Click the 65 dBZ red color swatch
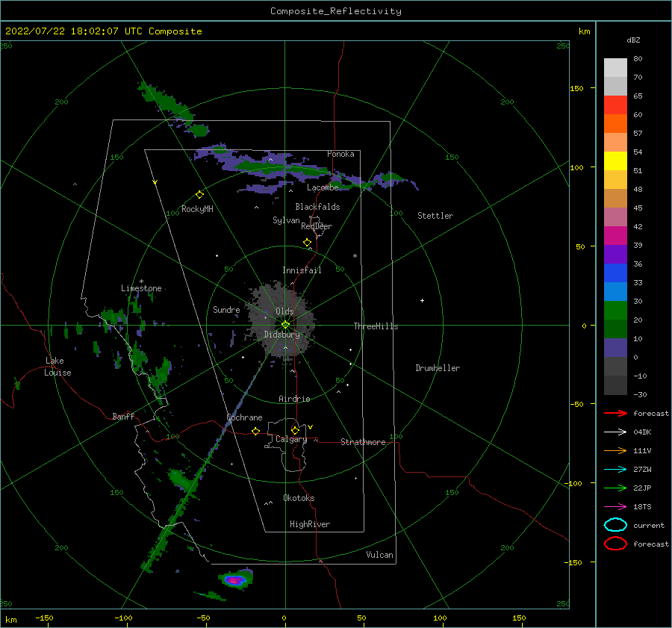Viewport: 672px width, 628px height. (x=615, y=105)
